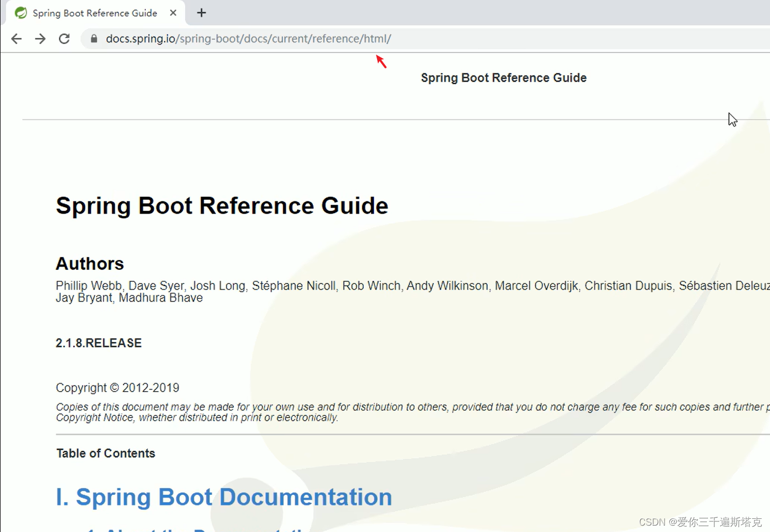This screenshot has width=770, height=532.
Task: Click the italic 'Copies of this document' notice
Action: coord(413,412)
